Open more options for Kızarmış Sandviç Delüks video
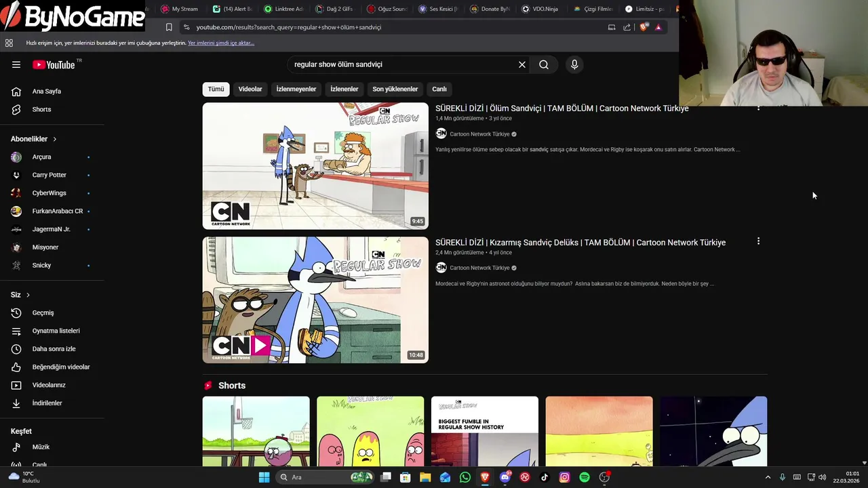 tap(758, 241)
